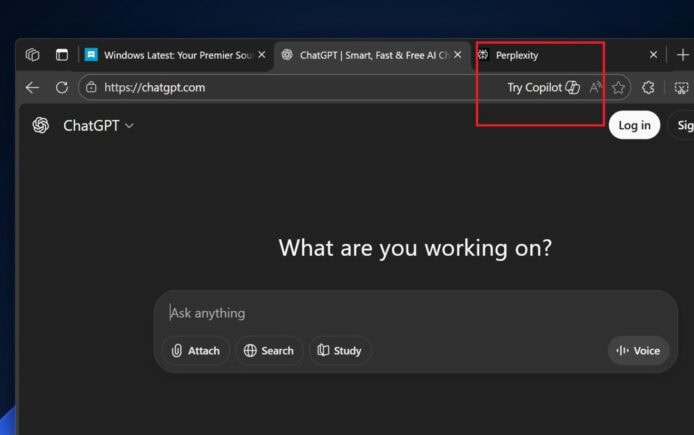The width and height of the screenshot is (694, 435).
Task: Enable Search mode in the prompt box
Action: [x=268, y=351]
